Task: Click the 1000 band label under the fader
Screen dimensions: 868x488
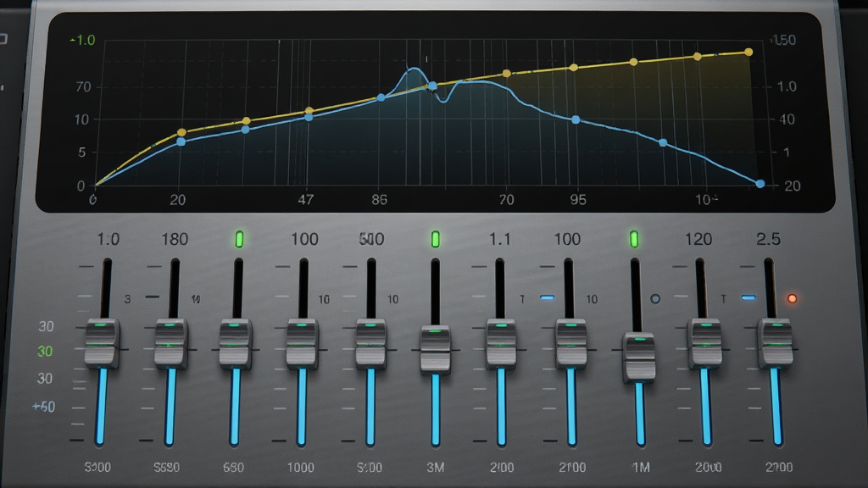Action: tap(301, 468)
